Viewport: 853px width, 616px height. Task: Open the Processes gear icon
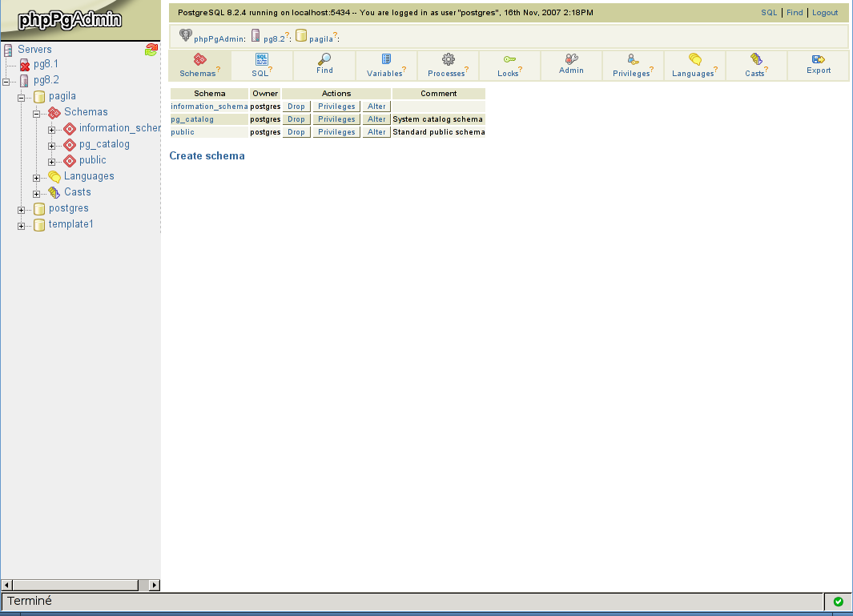[x=449, y=59]
